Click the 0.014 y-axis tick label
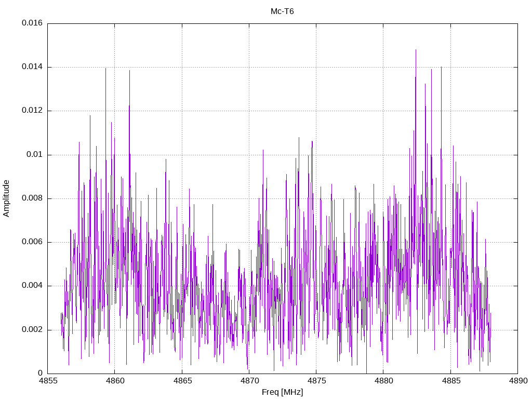532x399 pixels. pyautogui.click(x=32, y=67)
